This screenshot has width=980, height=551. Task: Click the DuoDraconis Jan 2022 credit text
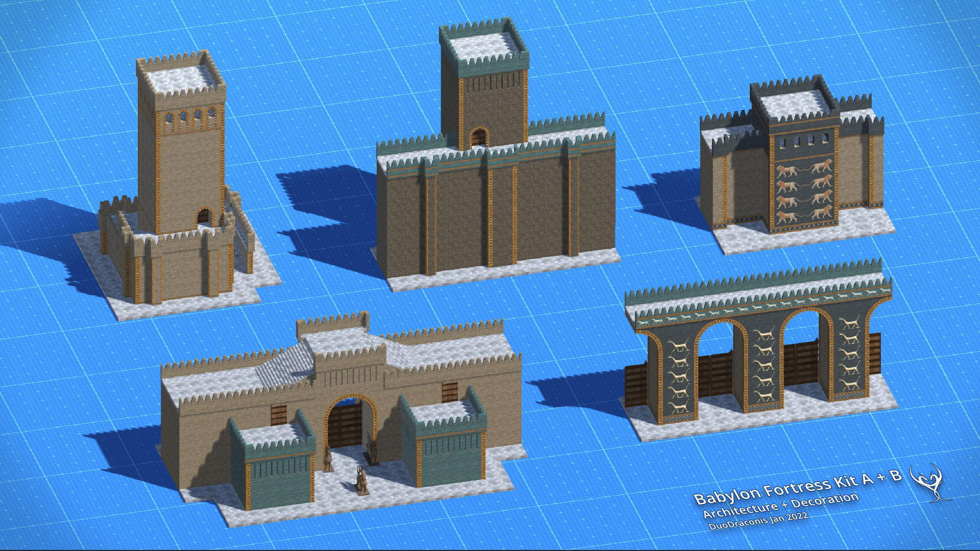[x=758, y=521]
